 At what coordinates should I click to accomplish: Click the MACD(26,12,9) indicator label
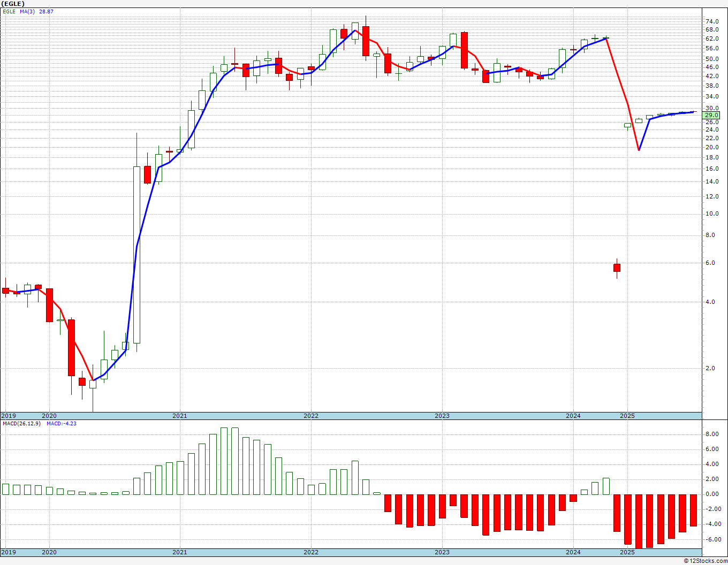coord(21,424)
